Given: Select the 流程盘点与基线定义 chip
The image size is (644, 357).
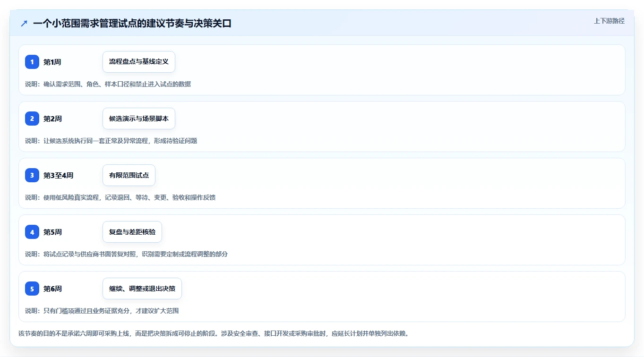Looking at the screenshot, I should pos(139,62).
